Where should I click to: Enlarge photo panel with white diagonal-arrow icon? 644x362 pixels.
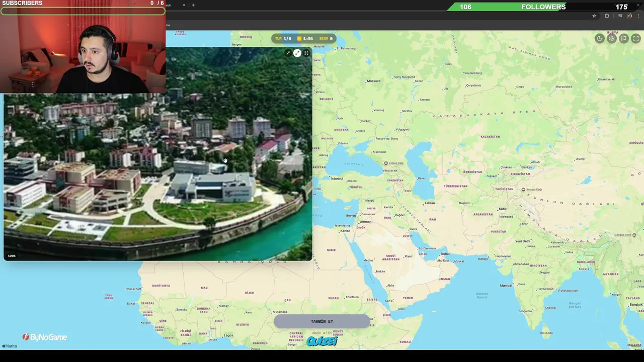pos(297,53)
